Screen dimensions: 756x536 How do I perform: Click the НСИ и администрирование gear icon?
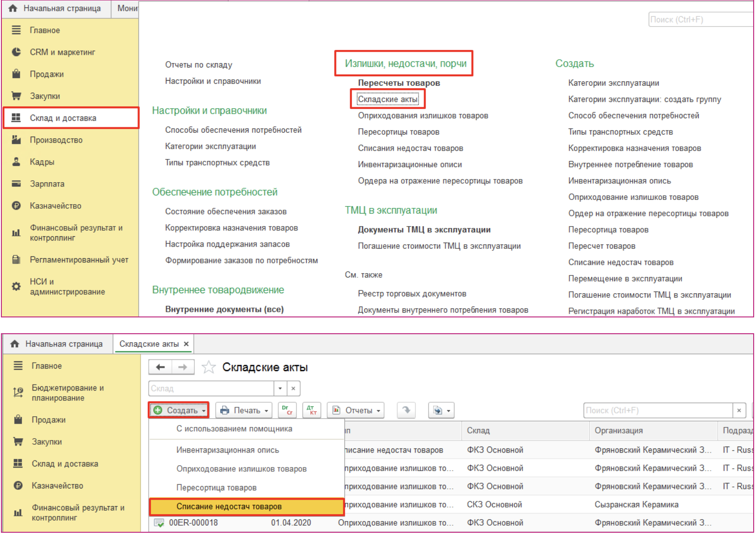tap(16, 287)
